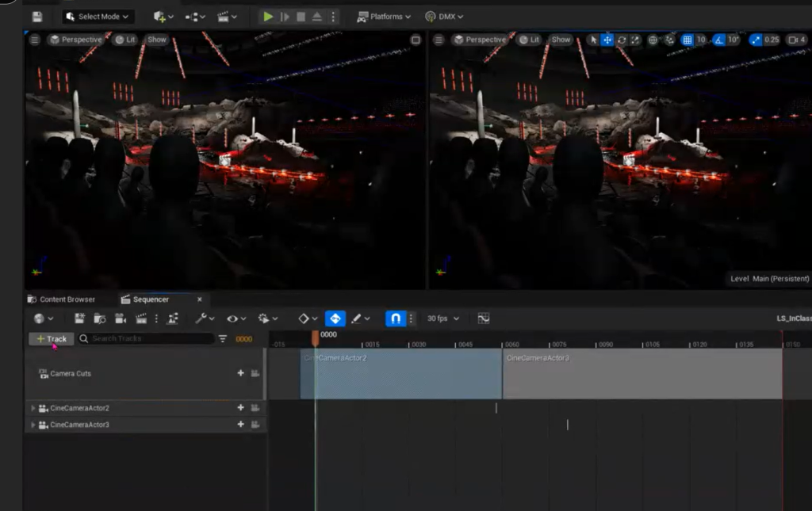The height and width of the screenshot is (511, 812).
Task: Open the Curve Editor icon
Action: [483, 318]
